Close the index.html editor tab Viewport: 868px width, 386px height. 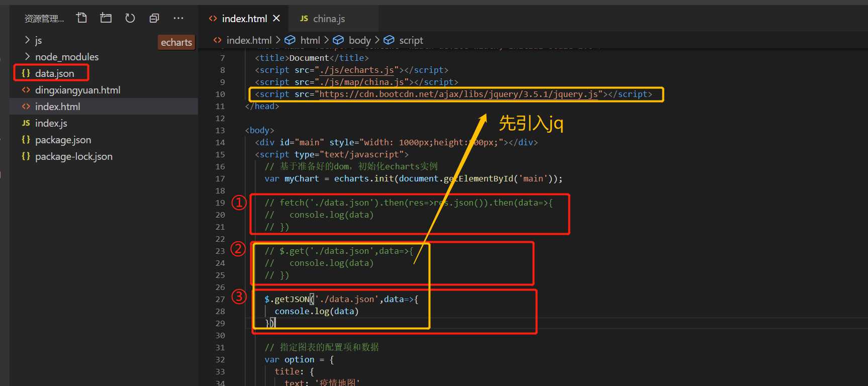[276, 18]
